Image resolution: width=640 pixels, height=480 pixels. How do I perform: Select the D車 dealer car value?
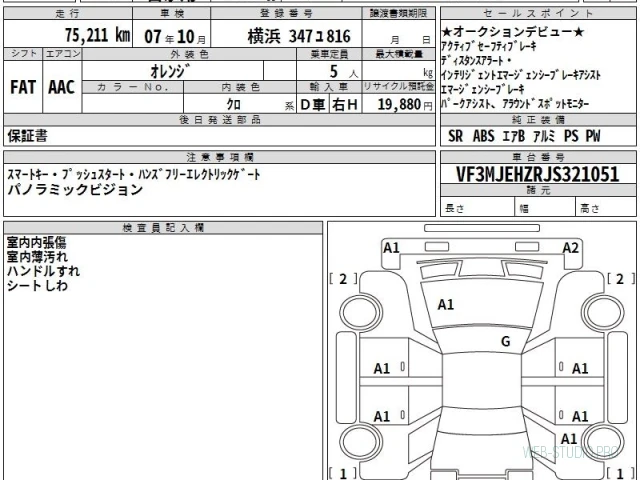313,104
